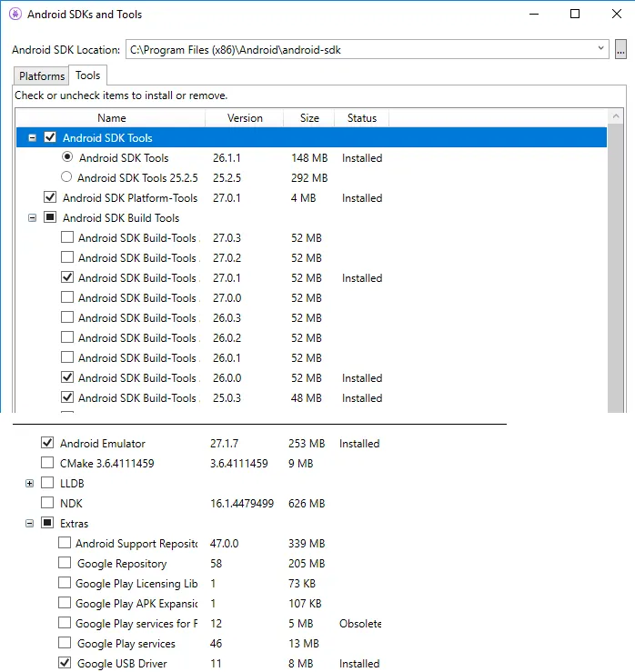Viewport: 635px width, 672px height.
Task: Select the Android SDK Tools 26.1.1 radio button
Action: tap(67, 156)
